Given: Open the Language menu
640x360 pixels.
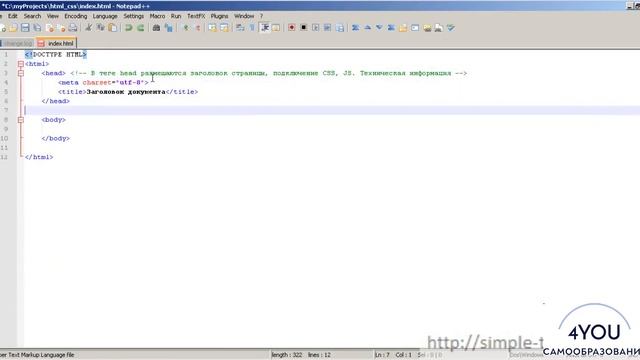Looking at the screenshot, I should [105, 16].
